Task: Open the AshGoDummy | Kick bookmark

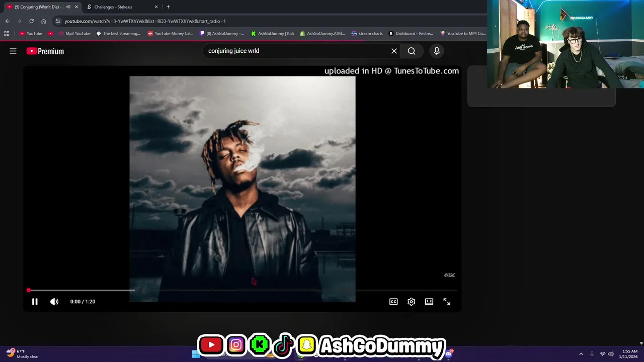Action: [x=272, y=34]
